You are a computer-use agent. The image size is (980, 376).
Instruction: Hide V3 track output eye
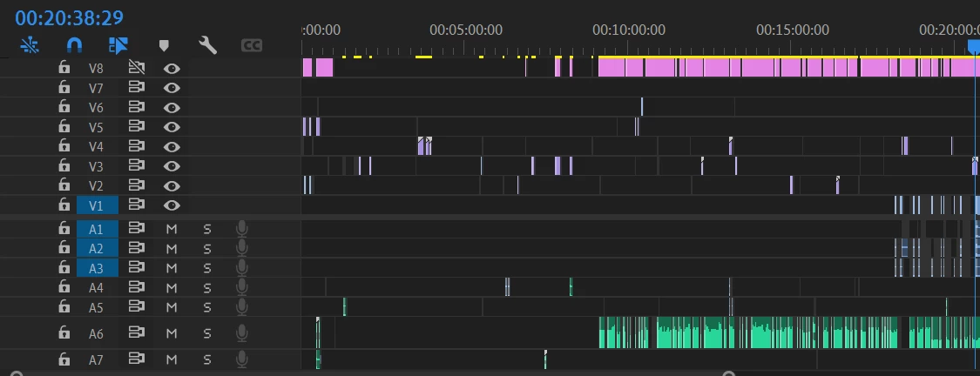click(x=172, y=166)
